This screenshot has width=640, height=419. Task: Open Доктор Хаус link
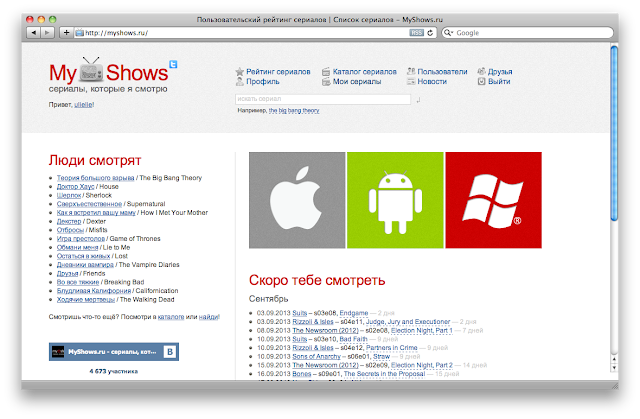[76, 186]
